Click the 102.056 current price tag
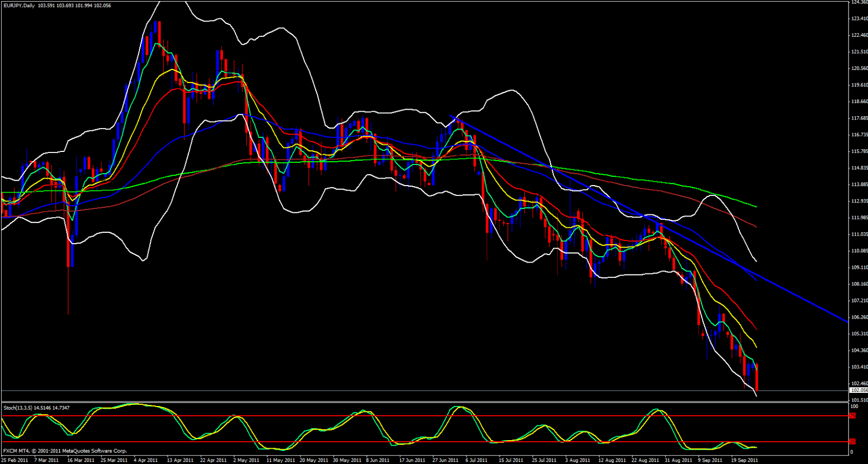This screenshot has height=464, width=868. tap(859, 390)
